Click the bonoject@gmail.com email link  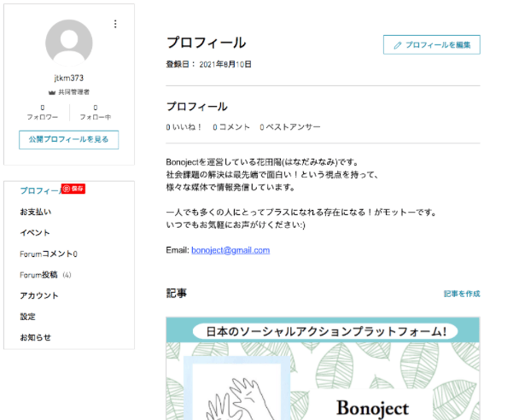point(230,250)
